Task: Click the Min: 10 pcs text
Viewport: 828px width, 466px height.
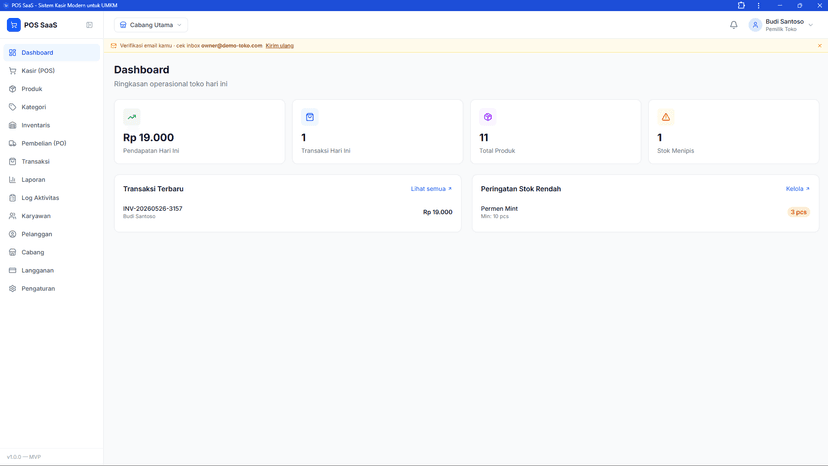Action: pos(495,216)
